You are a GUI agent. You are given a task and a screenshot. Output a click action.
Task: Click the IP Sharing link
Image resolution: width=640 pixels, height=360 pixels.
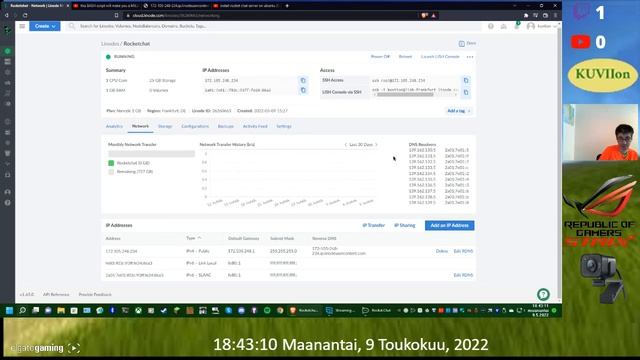pyautogui.click(x=404, y=225)
